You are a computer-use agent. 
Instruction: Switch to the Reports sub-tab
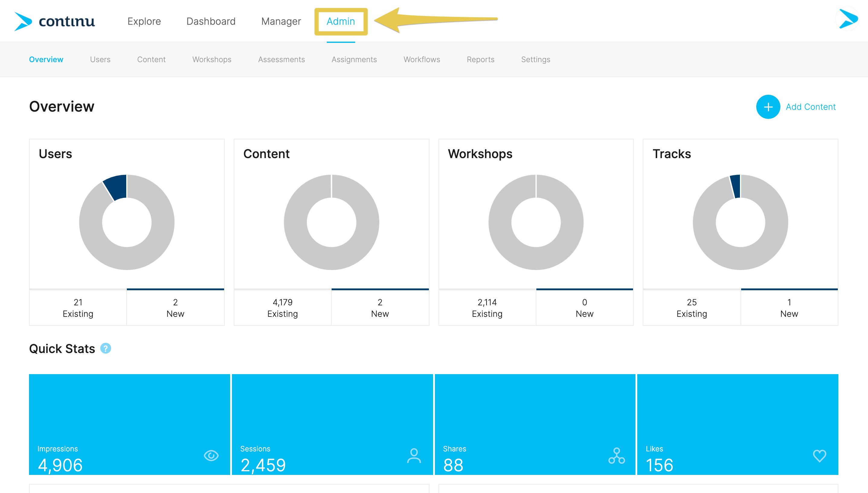(x=481, y=60)
